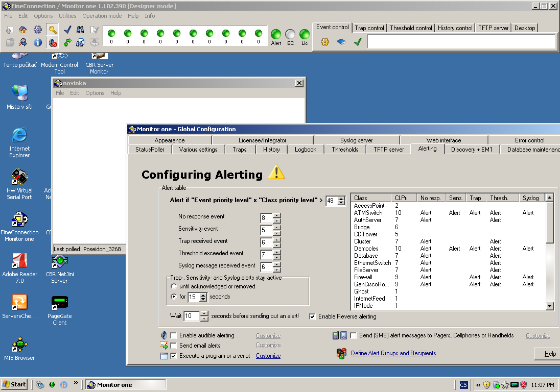The width and height of the screenshot is (560, 392).
Task: Tick Send SMS alert messages checkbox
Action: [x=353, y=335]
